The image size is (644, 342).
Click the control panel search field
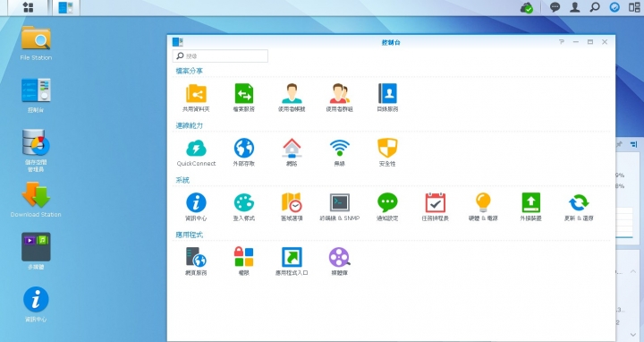pyautogui.click(x=220, y=56)
